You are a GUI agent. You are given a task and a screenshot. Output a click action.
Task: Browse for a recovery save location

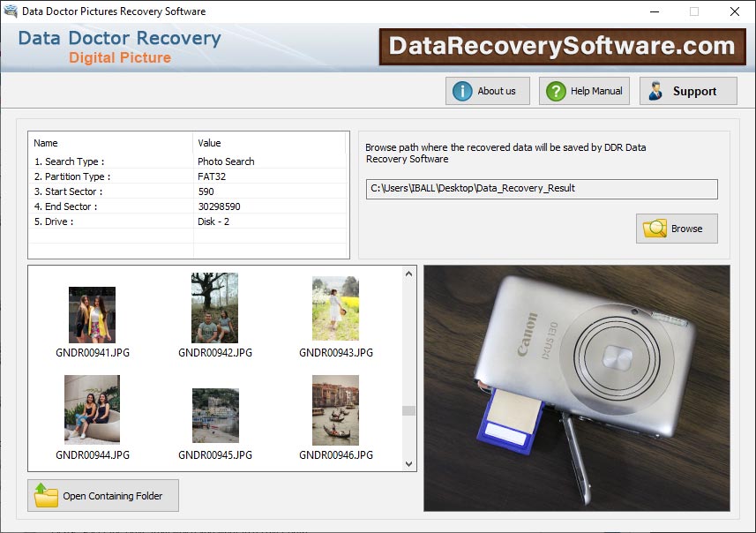coord(677,229)
